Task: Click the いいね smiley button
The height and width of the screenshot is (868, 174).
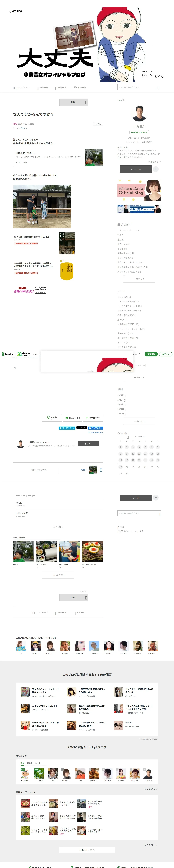Action: (52, 418)
